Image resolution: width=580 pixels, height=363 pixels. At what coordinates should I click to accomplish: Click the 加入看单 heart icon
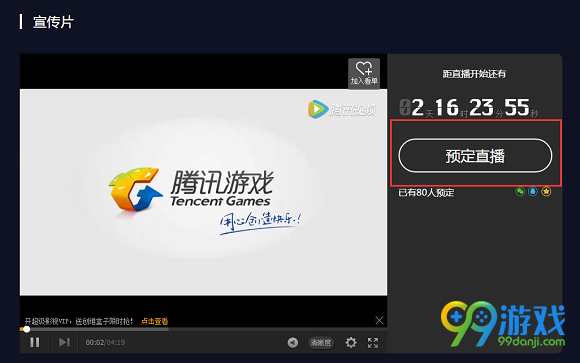(x=364, y=73)
